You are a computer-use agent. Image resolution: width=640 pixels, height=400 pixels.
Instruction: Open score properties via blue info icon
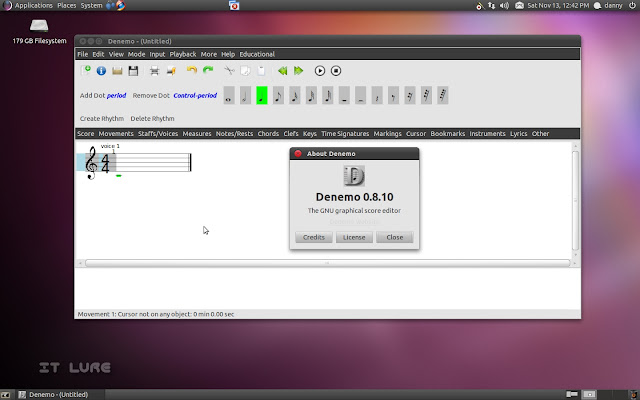click(101, 71)
